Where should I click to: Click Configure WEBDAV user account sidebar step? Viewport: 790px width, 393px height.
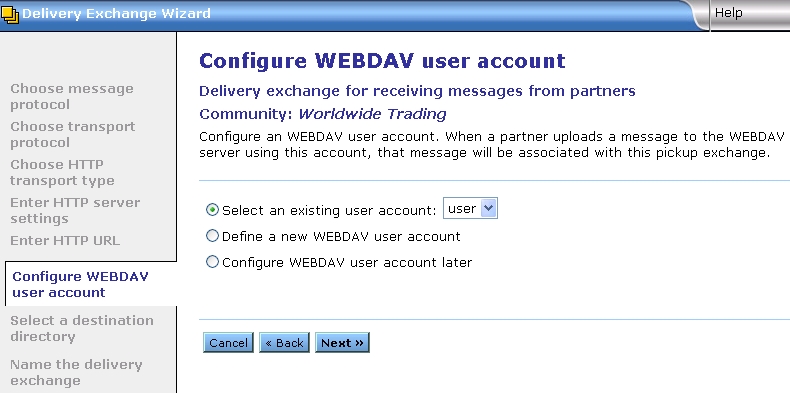pos(80,284)
